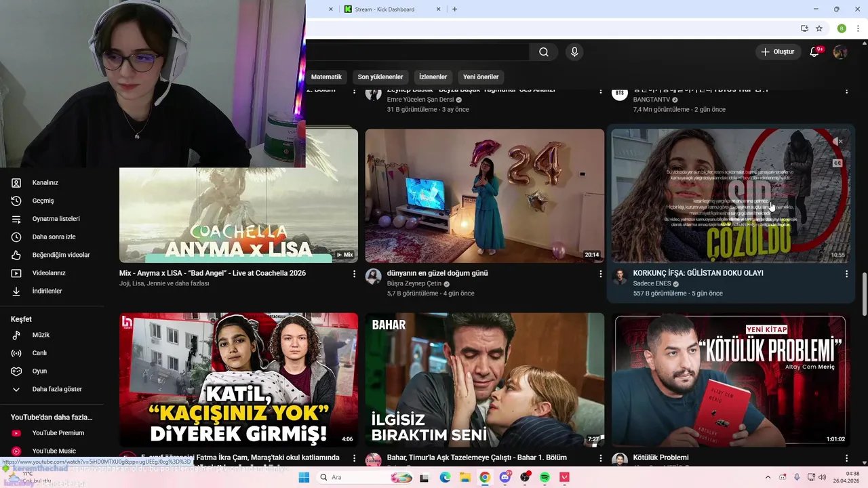Select the Yeni öneriler filter chip
This screenshot has width=868, height=488.
pyautogui.click(x=481, y=77)
